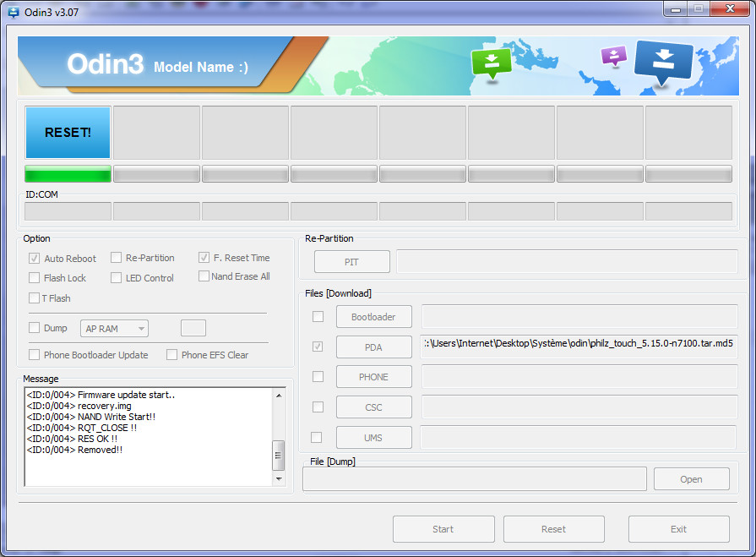
Task: Click the green download bubble icon in banner
Action: [x=492, y=63]
